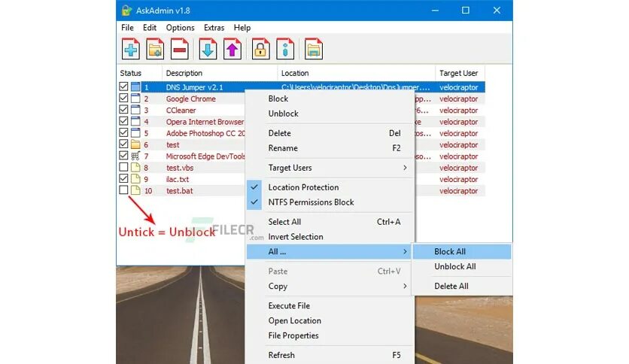Click the file icon of ilac.txt row
Image resolution: width=629 pixels, height=364 pixels.
pos(135,179)
